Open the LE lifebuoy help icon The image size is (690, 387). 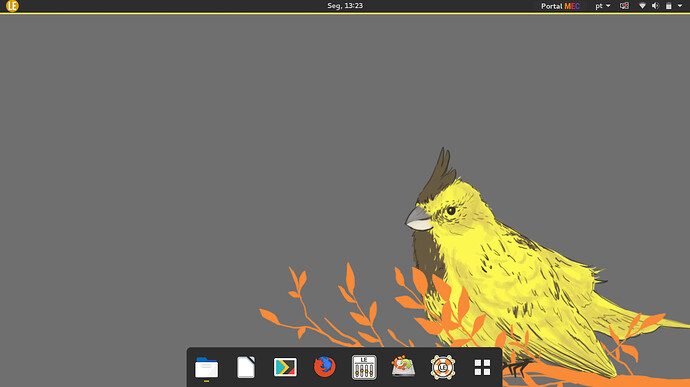pos(443,367)
